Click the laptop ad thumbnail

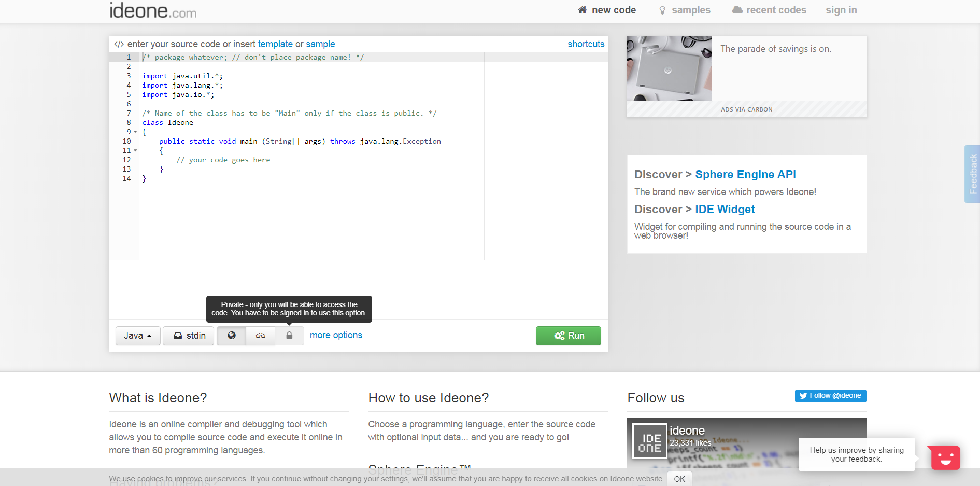point(669,68)
